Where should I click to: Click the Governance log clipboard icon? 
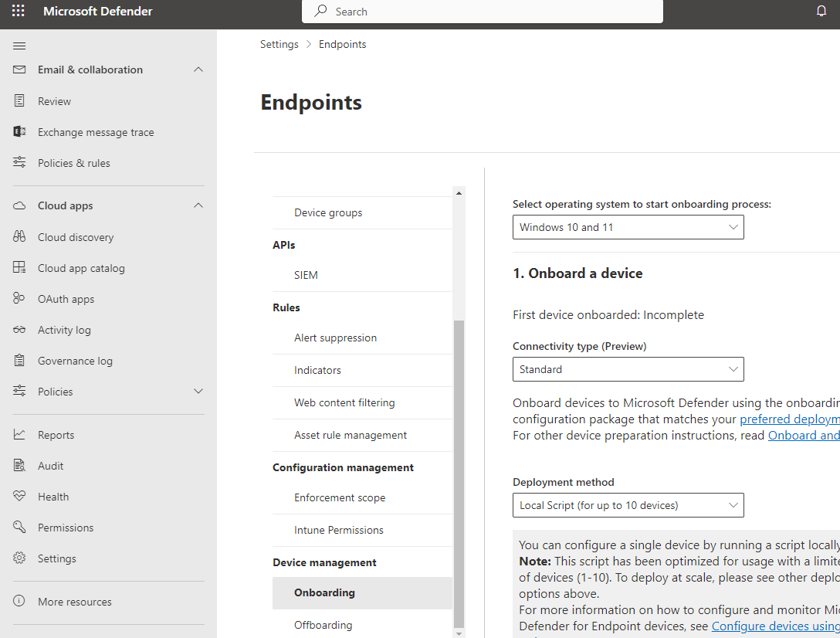click(x=19, y=360)
